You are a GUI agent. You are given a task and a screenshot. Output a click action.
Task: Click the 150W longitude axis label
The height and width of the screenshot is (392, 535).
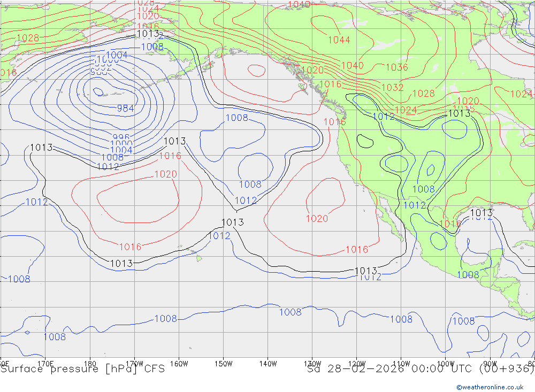pos(224,363)
